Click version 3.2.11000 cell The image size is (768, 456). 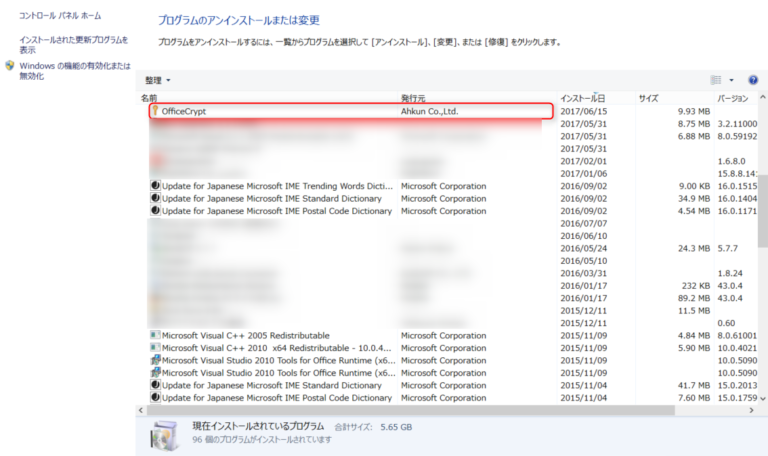point(737,124)
